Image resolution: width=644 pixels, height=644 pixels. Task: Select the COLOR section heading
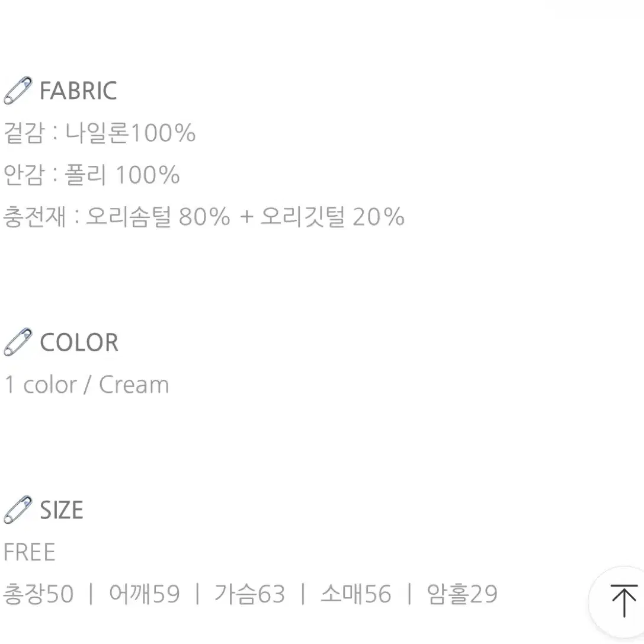coord(79,342)
